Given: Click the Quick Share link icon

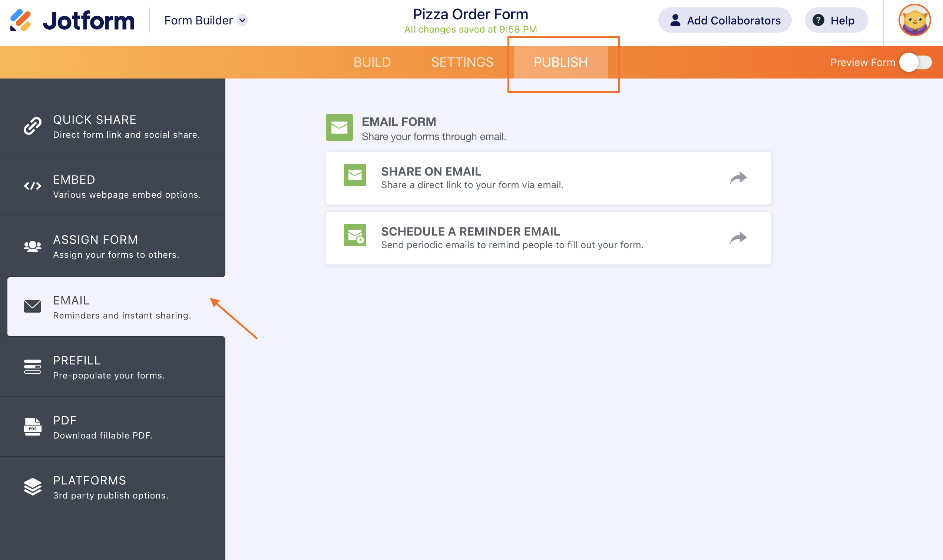Looking at the screenshot, I should click(33, 126).
